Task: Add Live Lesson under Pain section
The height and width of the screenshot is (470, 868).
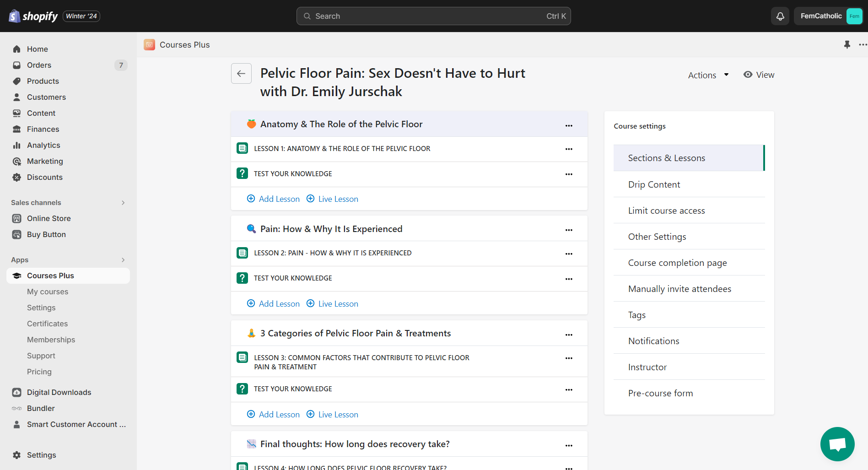Action: pyautogui.click(x=333, y=303)
